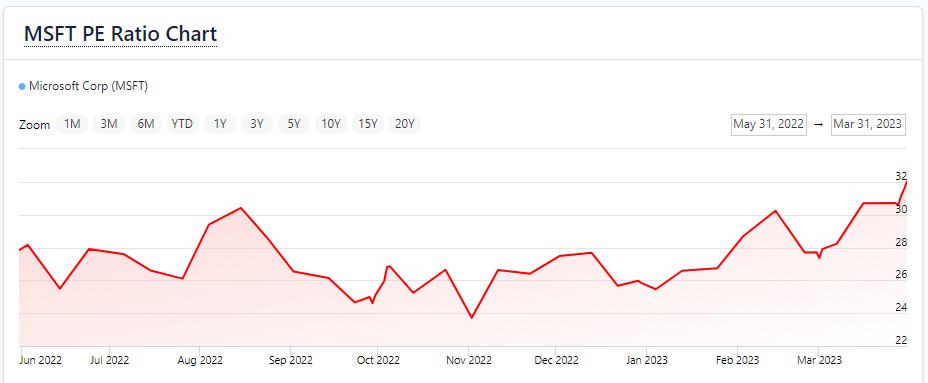Viewport: 928px width, 383px height.
Task: Click the Jun 2022 axis label
Action: pyautogui.click(x=40, y=360)
